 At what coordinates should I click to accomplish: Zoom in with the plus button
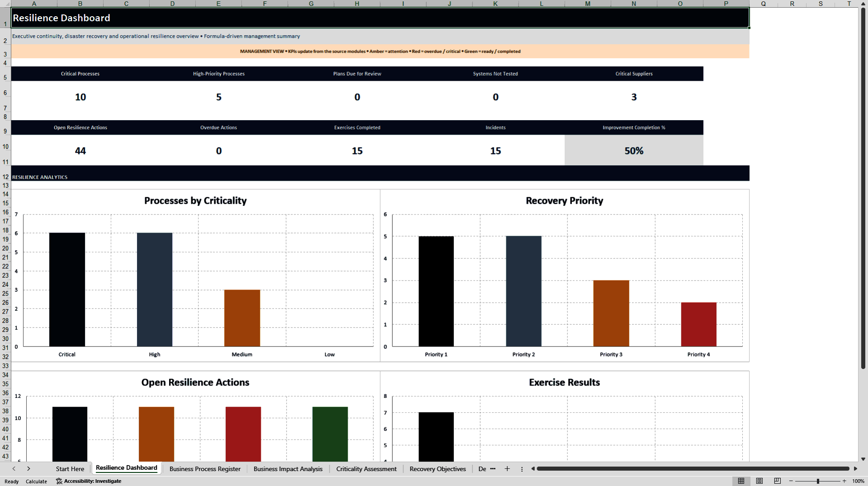(844, 481)
